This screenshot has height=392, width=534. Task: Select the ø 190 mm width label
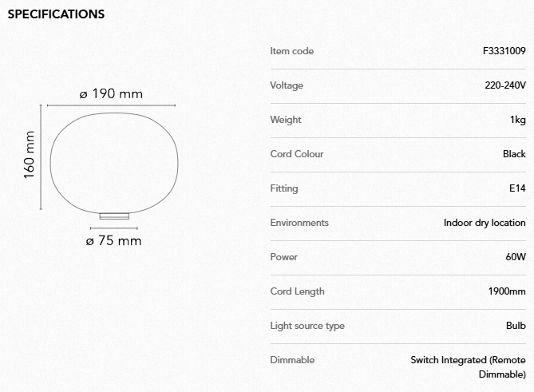[x=111, y=94]
